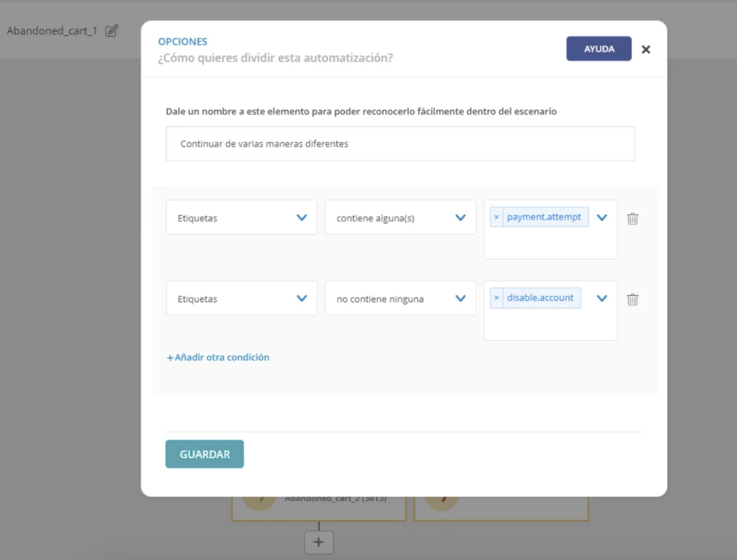
Task: Open the first Etiquetas dropdown
Action: point(242,217)
